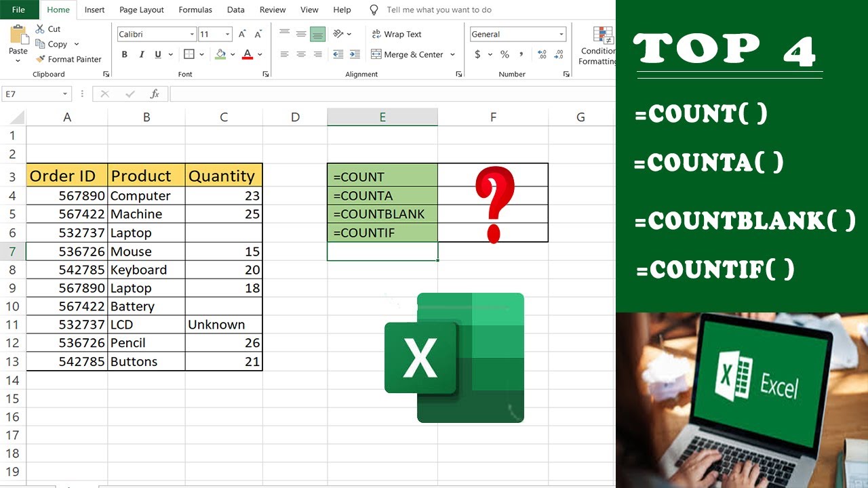
Task: Click the Insert Function fx icon
Action: (155, 94)
